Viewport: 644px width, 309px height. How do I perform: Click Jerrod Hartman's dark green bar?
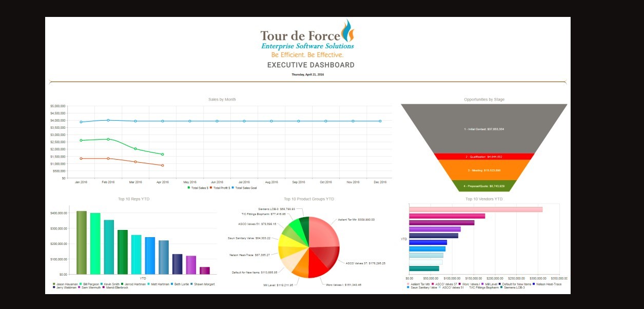tap(123, 252)
